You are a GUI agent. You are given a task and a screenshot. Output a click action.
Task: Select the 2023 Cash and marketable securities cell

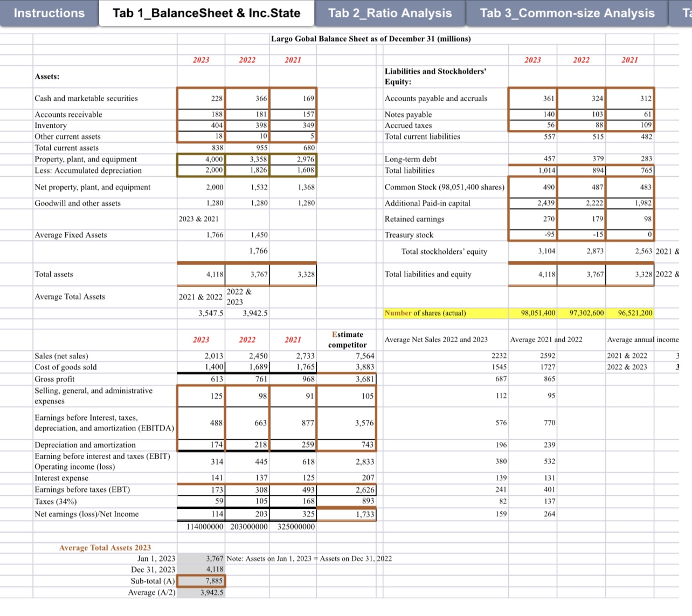click(x=201, y=98)
